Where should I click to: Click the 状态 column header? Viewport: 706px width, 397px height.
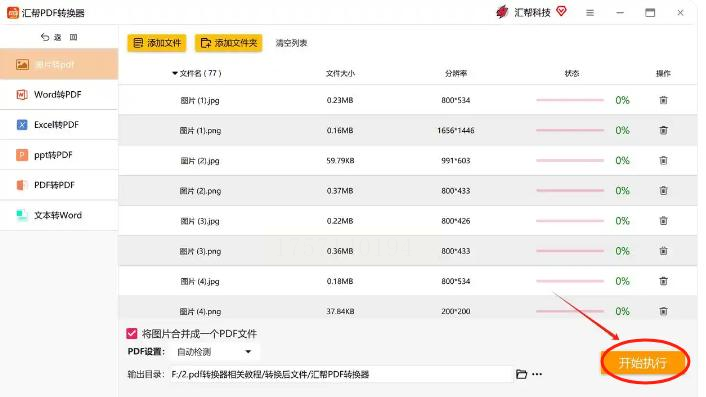(572, 73)
